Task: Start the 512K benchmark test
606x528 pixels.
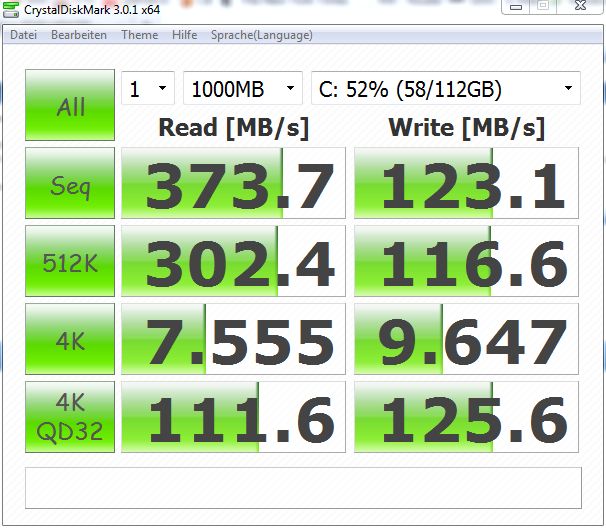Action: 70,261
